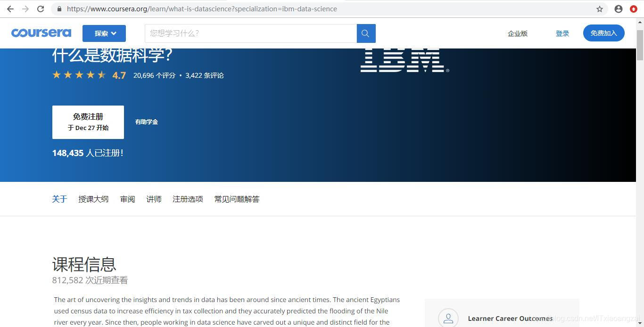Click the 课程信息 heading
This screenshot has height=327, width=644.
point(84,264)
